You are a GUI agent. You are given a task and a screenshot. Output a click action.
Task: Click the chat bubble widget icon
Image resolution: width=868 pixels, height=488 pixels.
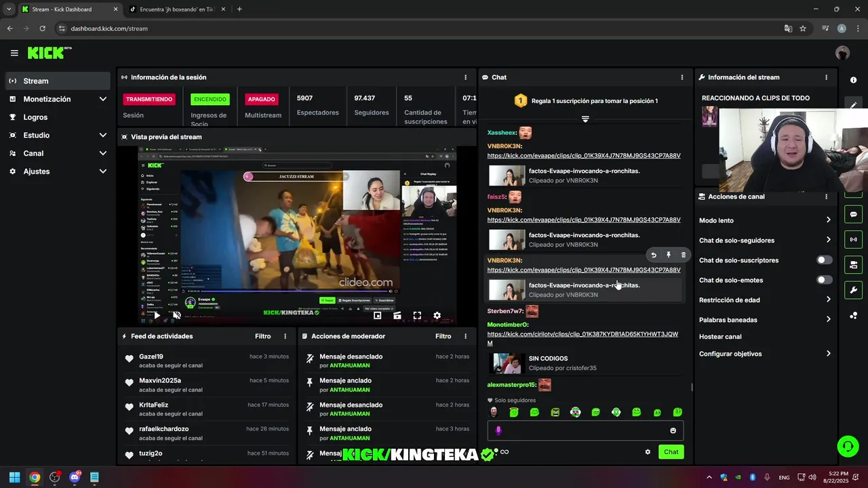tap(853, 214)
